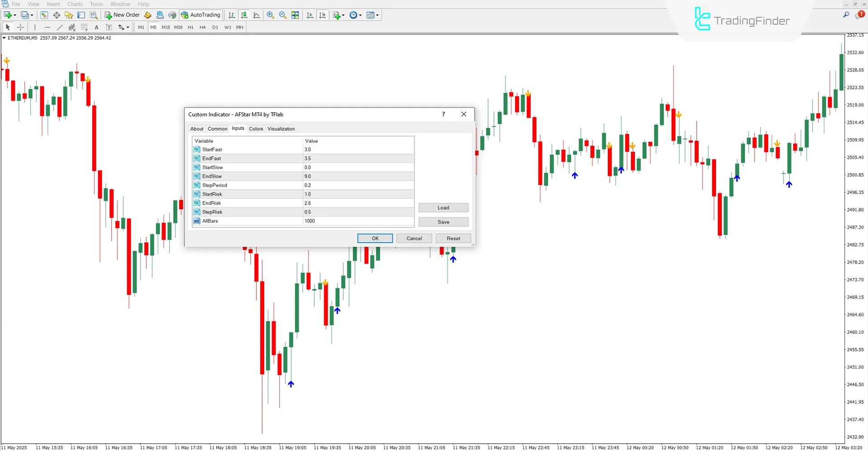Viewport: 868px width, 451px height.
Task: Draw a trendline with the line tool
Action: click(x=59, y=27)
